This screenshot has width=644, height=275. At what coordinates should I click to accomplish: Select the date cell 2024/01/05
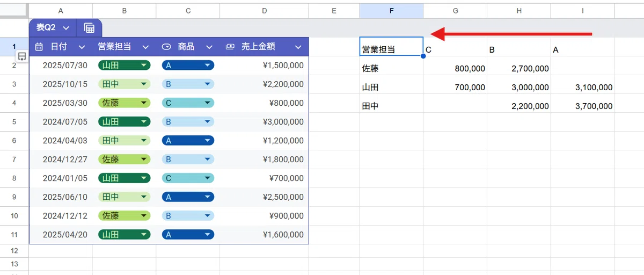[61, 178]
